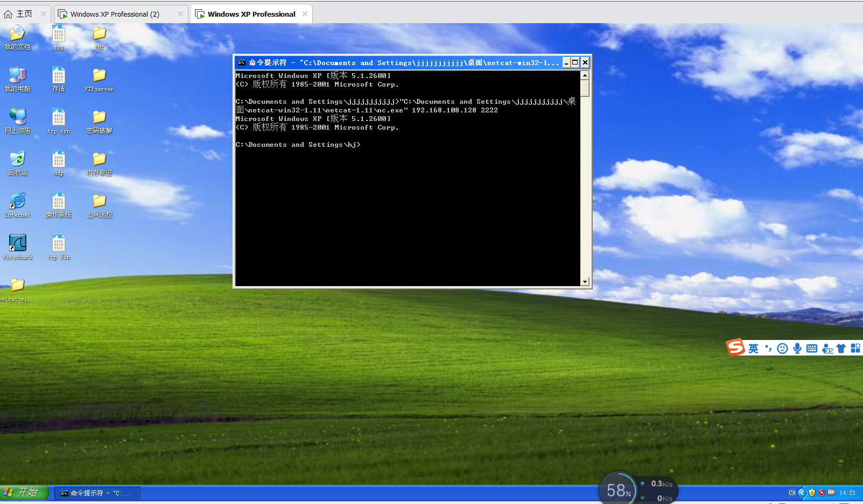863x504 pixels.
Task: Close the active Windows XP Professional tab
Action: coord(305,14)
